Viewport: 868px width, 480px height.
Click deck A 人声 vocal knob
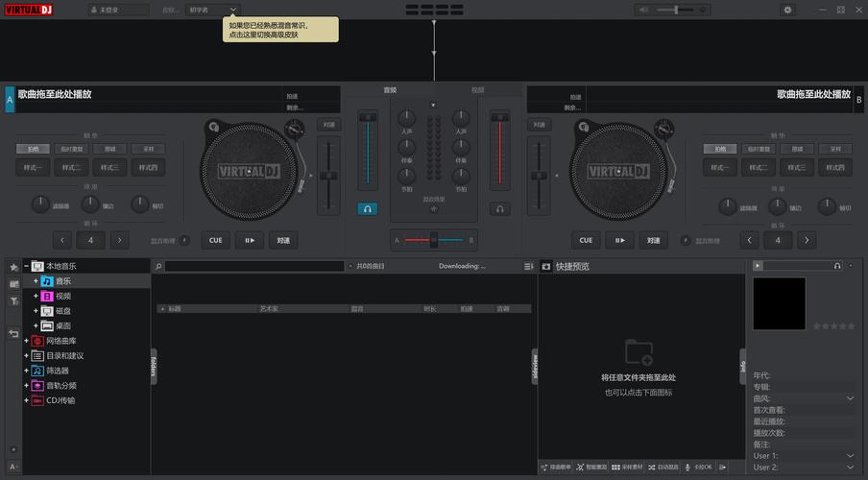coord(406,117)
